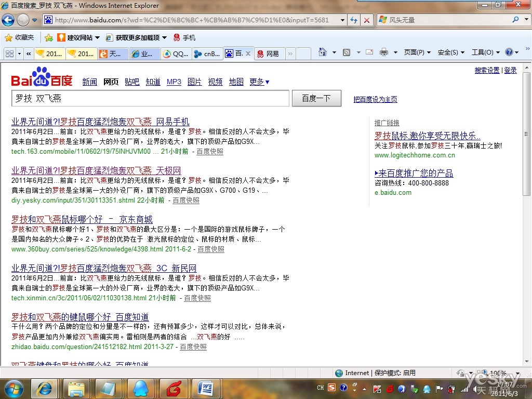Click the Baidu search box with 罗技 双飞燕

150,98
